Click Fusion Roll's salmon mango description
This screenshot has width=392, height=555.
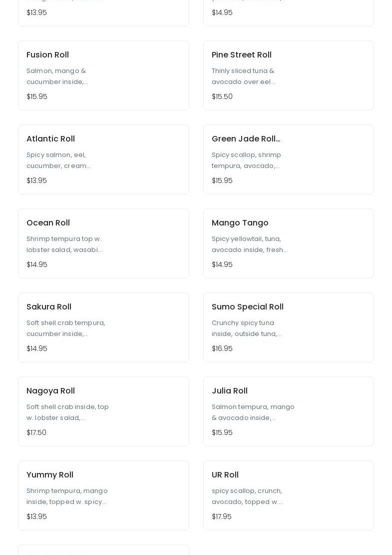[x=57, y=76]
